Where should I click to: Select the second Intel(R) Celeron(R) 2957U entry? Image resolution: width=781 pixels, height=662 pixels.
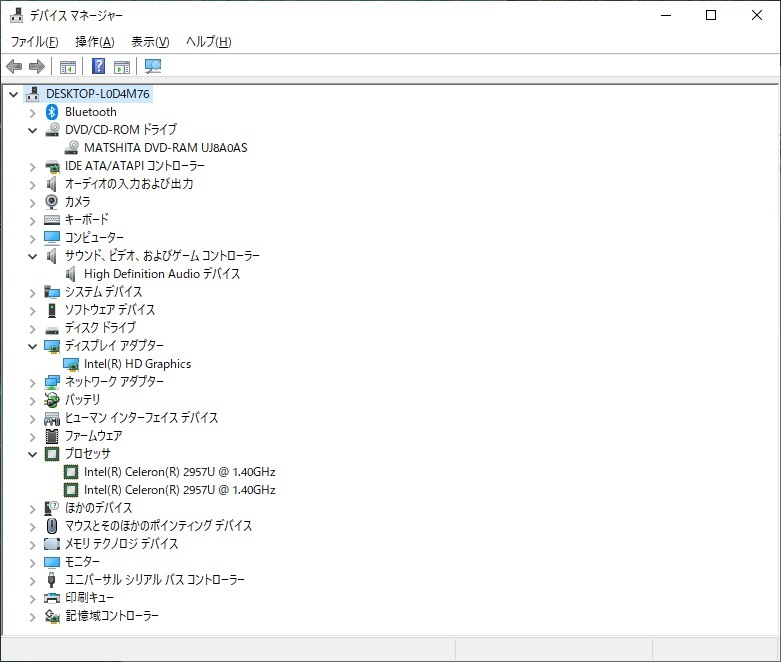(179, 490)
